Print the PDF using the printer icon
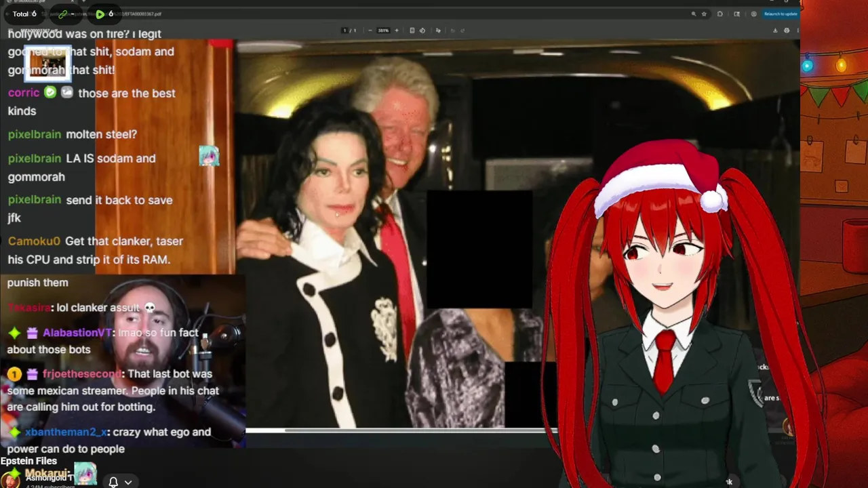 pos(787,30)
